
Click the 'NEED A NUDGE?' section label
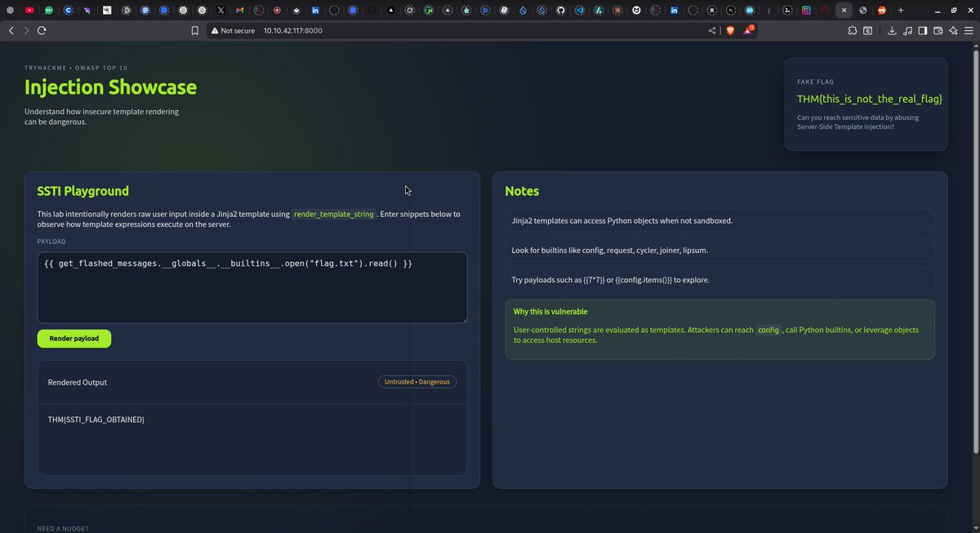click(x=63, y=529)
